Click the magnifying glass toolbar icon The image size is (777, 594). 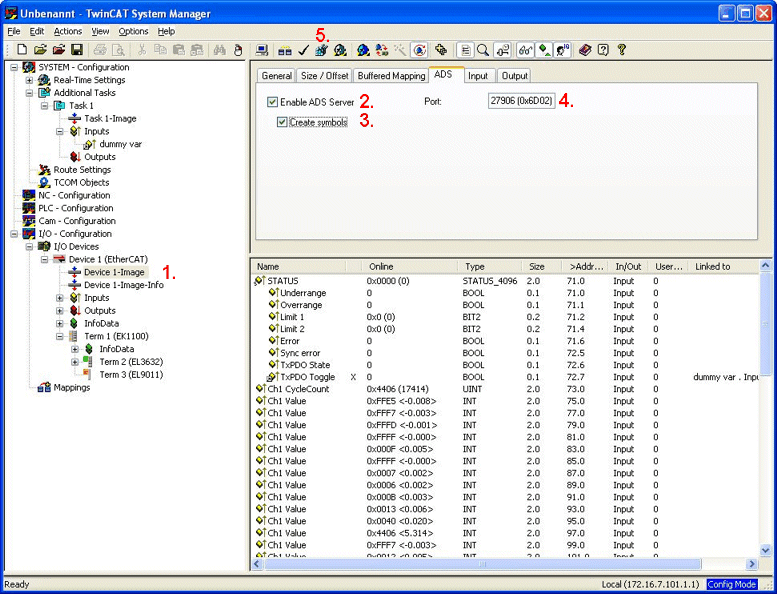tap(483, 50)
